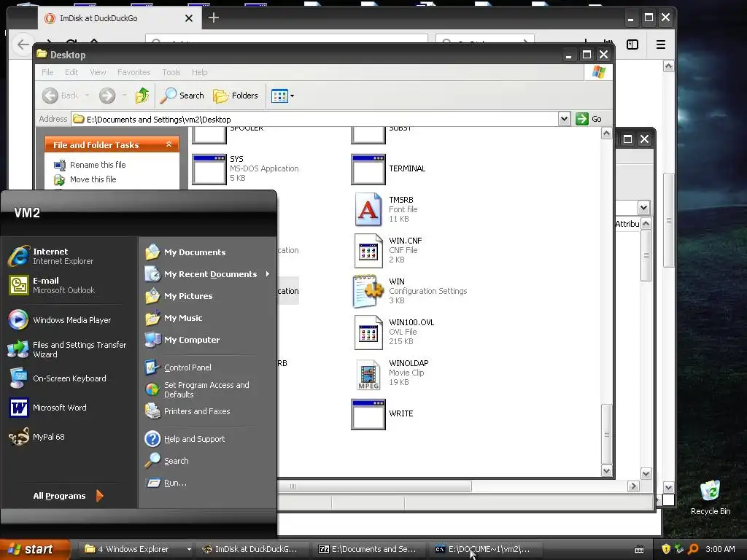
Task: Open Windows Explorer taskbar group
Action: pos(136,549)
